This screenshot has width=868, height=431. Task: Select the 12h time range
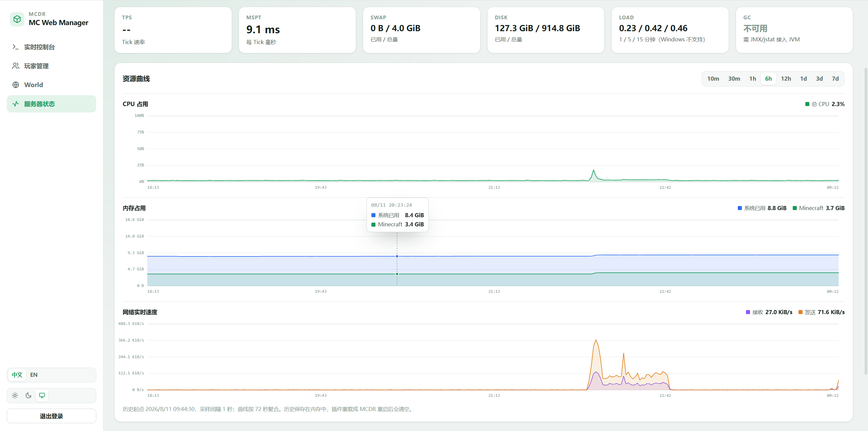coord(786,79)
